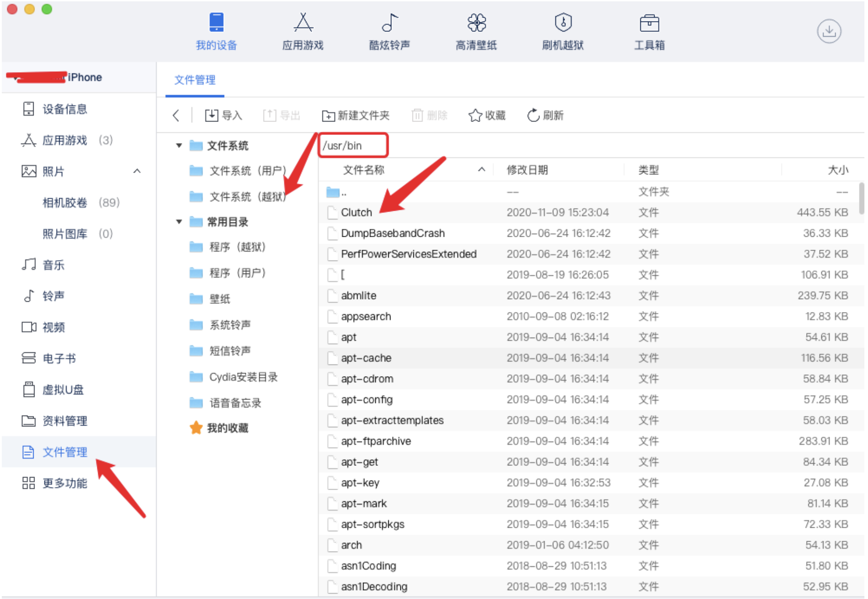
Task: Select 系统铃声 folder in tree
Action: 220,325
